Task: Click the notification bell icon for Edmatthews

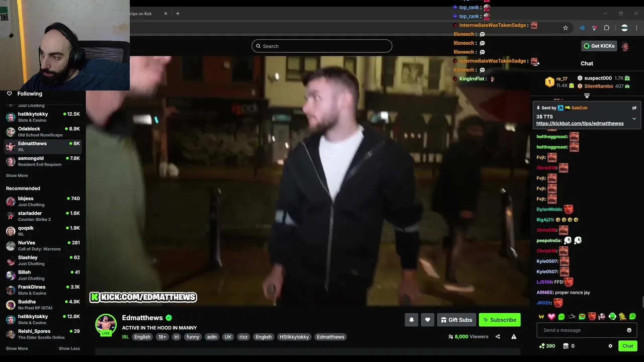Action: click(412, 320)
